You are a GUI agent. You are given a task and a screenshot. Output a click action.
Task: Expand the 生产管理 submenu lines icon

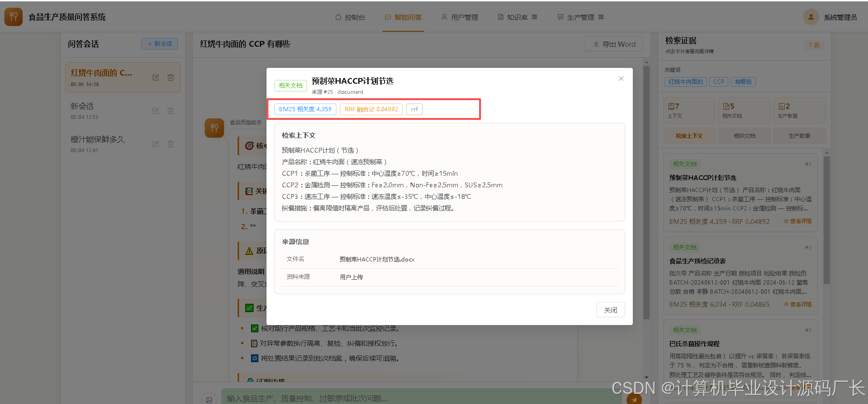pos(601,17)
